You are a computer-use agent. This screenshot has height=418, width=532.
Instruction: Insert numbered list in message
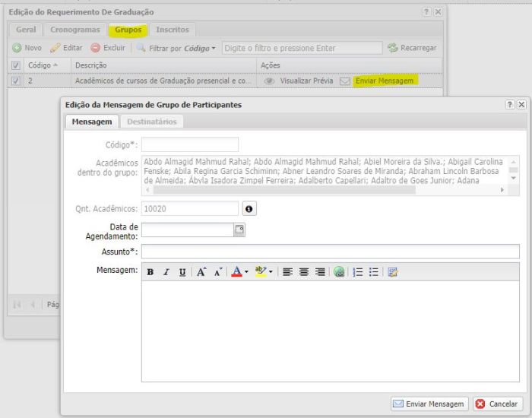[358, 271]
